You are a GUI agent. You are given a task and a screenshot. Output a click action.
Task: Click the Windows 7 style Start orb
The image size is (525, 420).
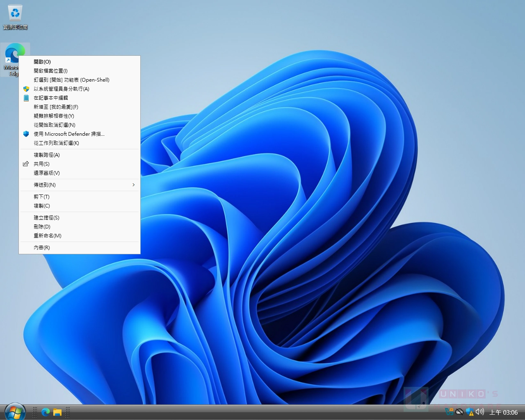[x=15, y=412]
